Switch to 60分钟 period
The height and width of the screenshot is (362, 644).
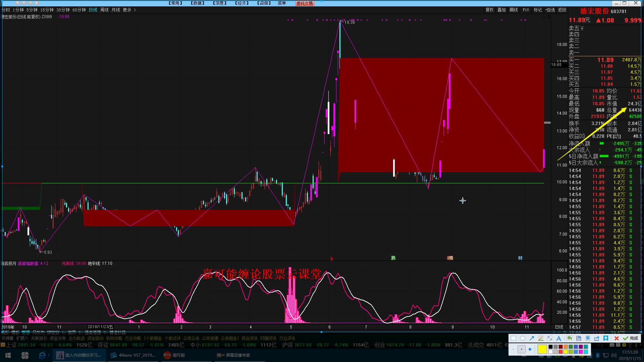[x=79, y=10]
